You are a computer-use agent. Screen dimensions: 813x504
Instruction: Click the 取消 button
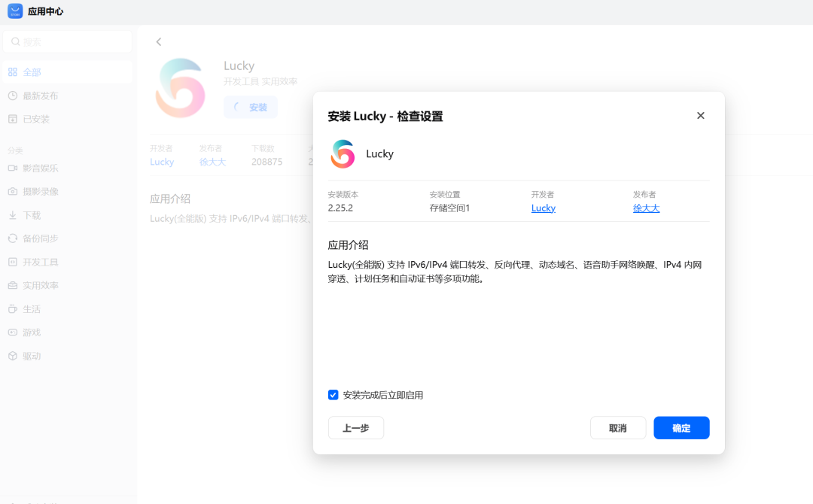[618, 428]
